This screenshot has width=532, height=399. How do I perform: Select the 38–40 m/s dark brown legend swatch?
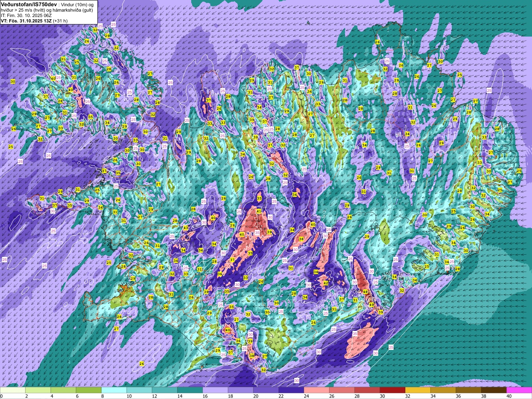point(494,391)
